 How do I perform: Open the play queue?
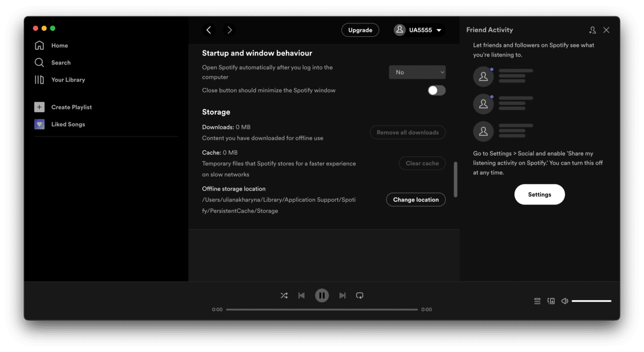point(537,301)
